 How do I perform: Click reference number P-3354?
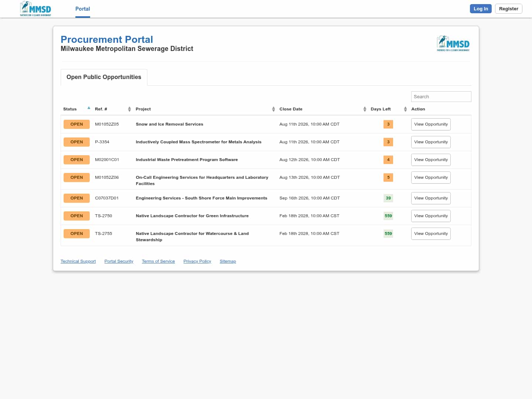tap(102, 142)
